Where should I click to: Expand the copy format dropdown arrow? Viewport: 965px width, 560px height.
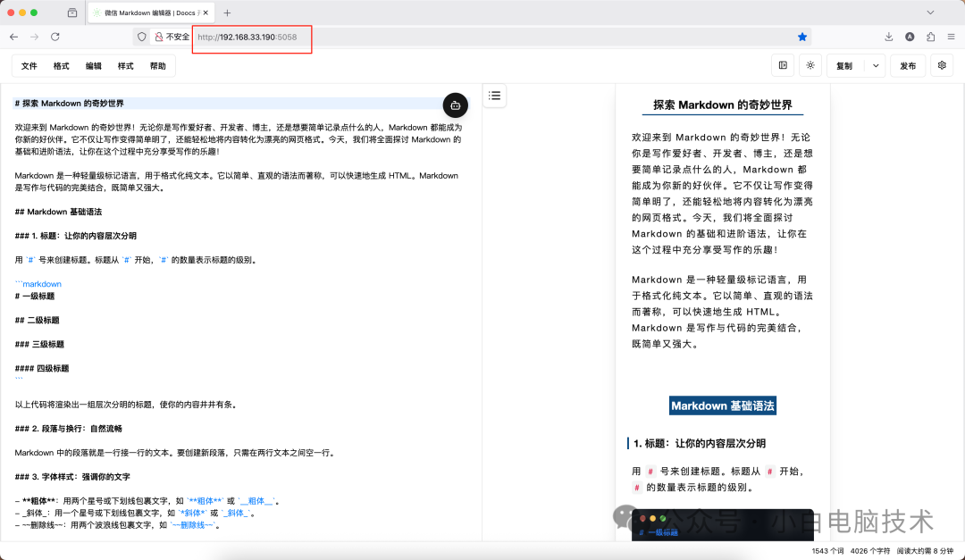point(875,66)
